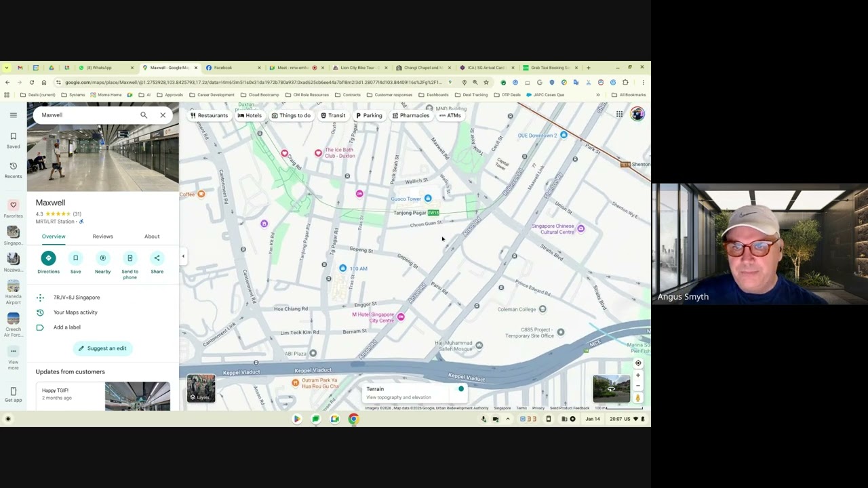Open the All Bookmarks folder

[x=629, y=95]
